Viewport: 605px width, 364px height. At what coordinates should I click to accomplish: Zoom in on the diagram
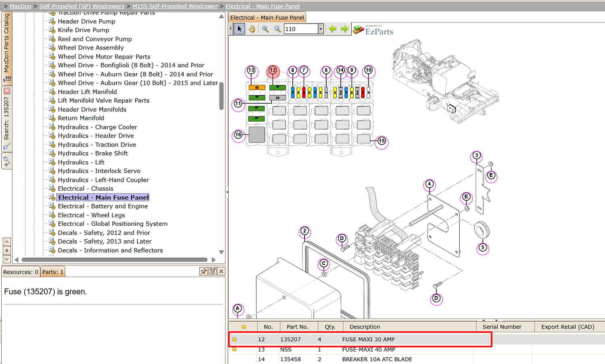pos(265,29)
